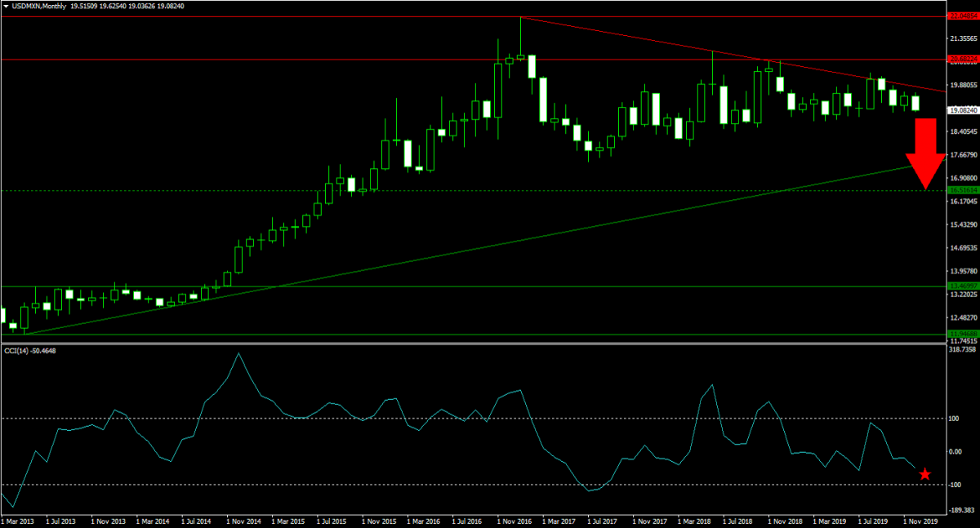This screenshot has height=528, width=980.
Task: Click the 1 Mar 2013 date label
Action: pyautogui.click(x=20, y=520)
